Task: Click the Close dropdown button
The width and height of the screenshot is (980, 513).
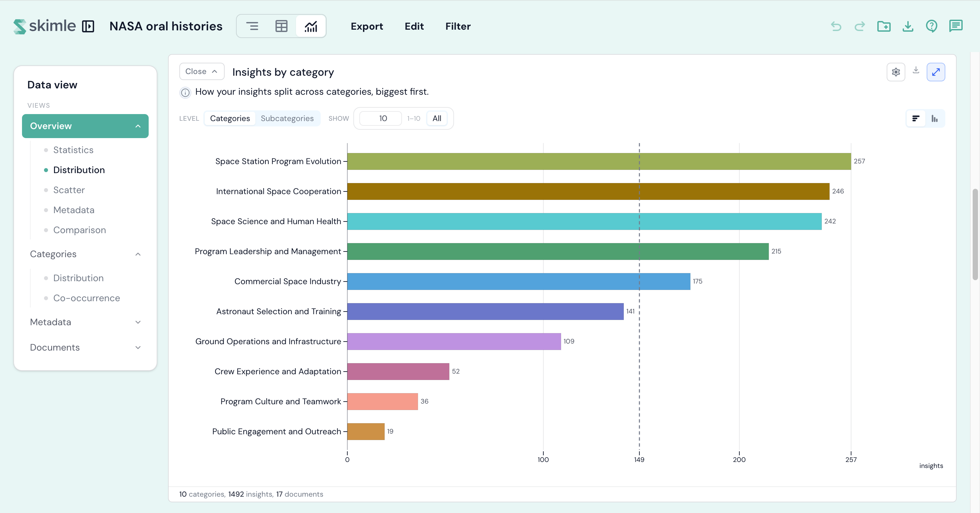Action: tap(202, 71)
